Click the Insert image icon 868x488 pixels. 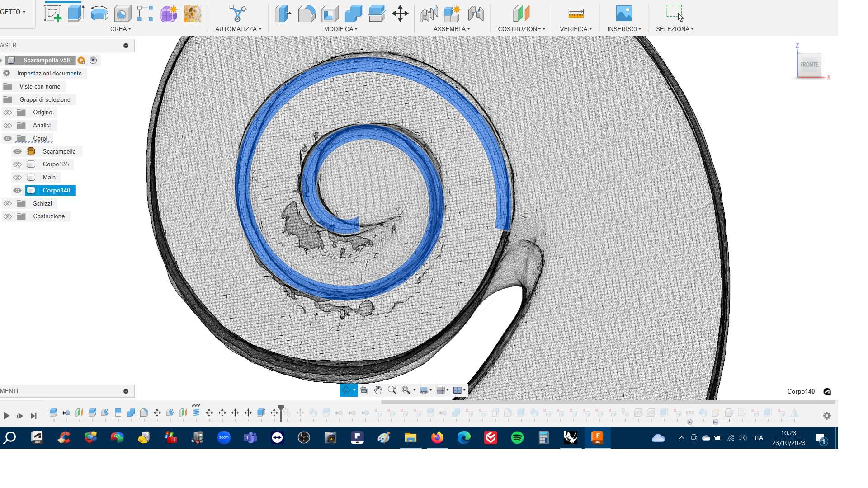click(x=624, y=14)
